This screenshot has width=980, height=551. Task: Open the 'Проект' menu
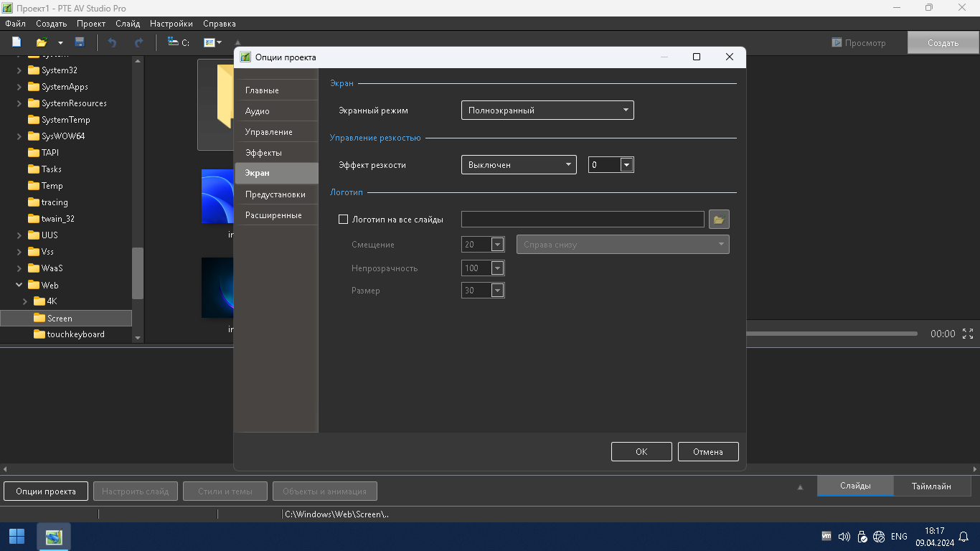(x=91, y=24)
